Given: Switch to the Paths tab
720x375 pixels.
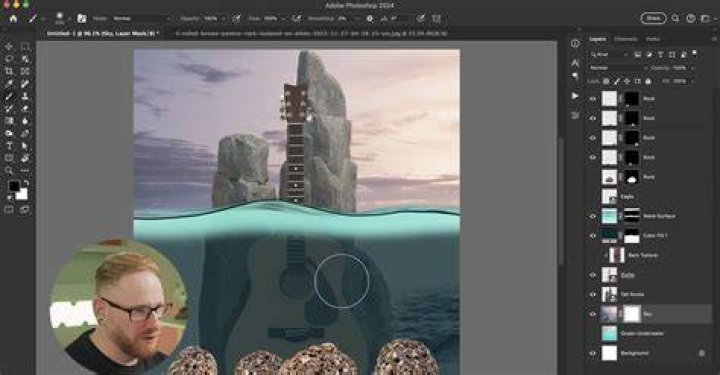Looking at the screenshot, I should point(652,39).
